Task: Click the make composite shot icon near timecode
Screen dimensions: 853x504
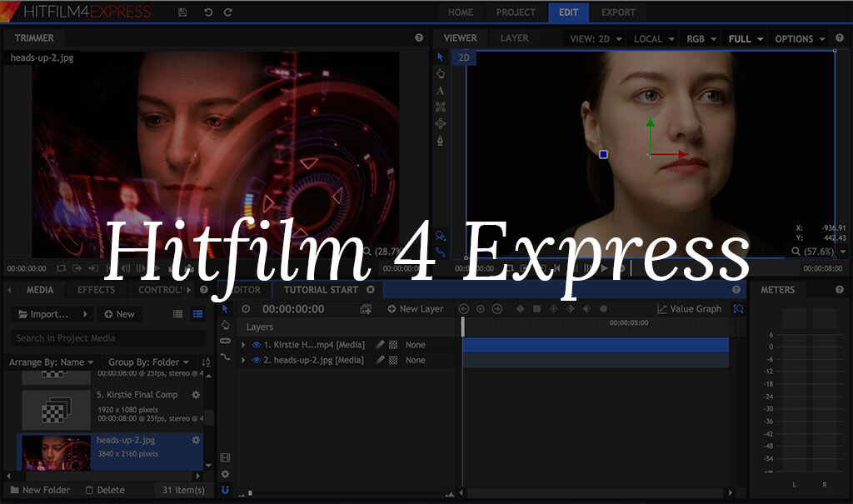Action: tap(366, 309)
